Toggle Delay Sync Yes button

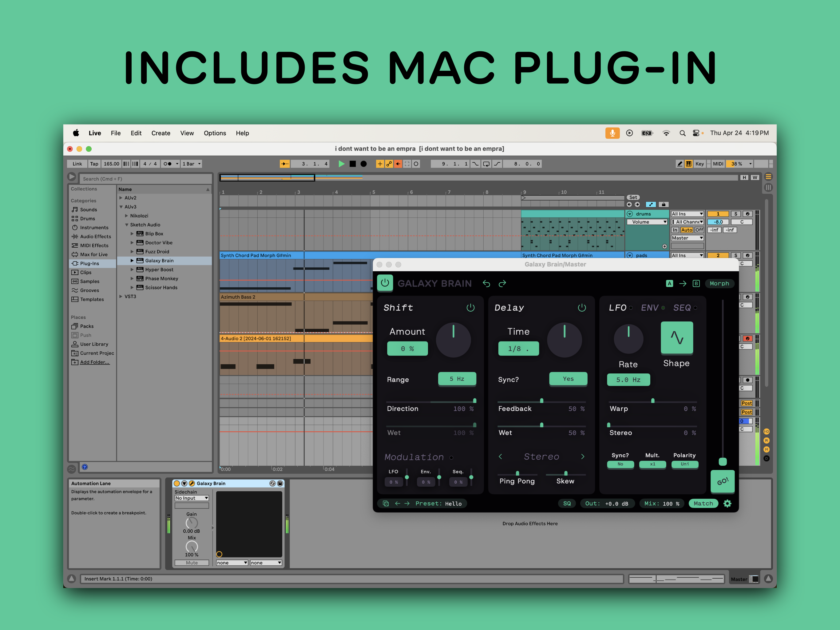(x=568, y=379)
